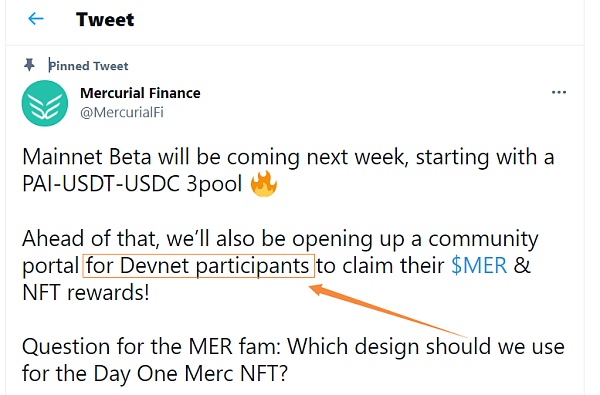Open the $MER cashtag link
600x395 pixels.
(479, 265)
